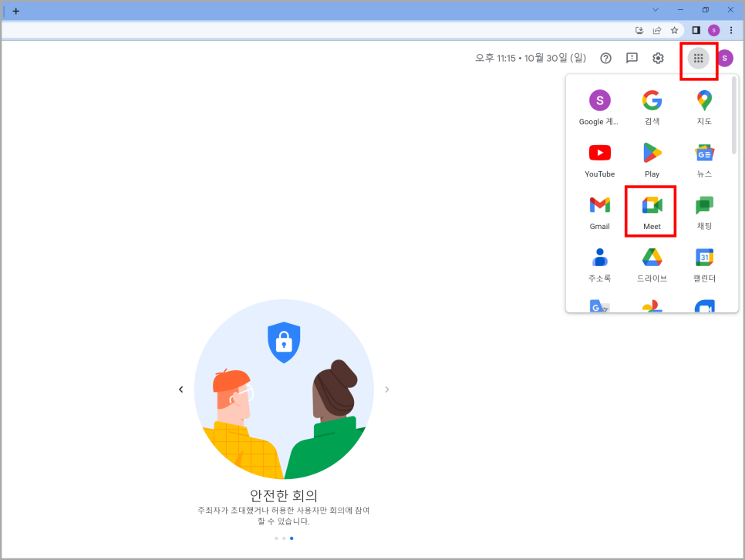Open the Google apps grid launcher
Viewport: 745px width, 560px height.
pyautogui.click(x=698, y=59)
